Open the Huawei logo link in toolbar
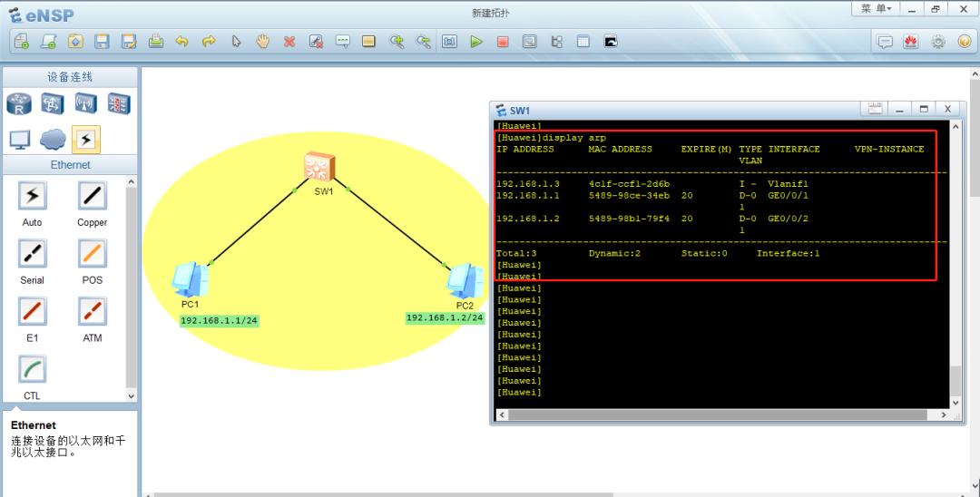 click(911, 42)
